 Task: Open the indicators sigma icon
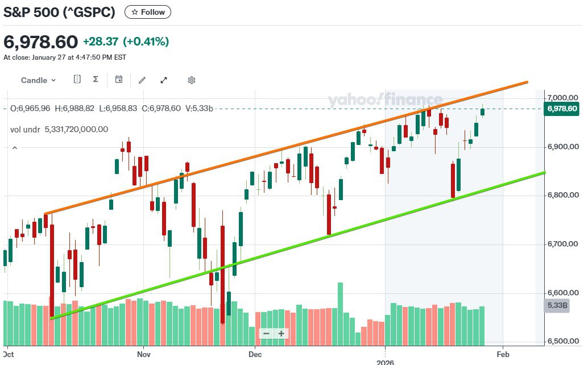(96, 80)
